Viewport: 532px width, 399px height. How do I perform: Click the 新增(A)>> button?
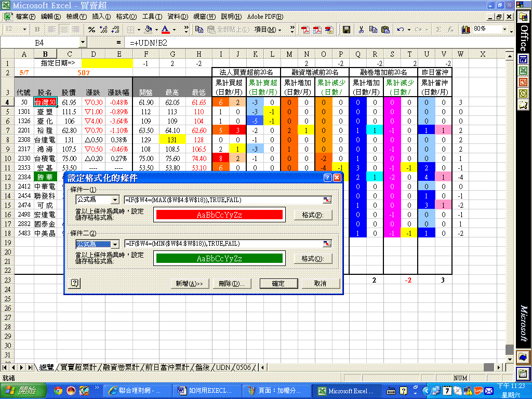coord(189,283)
